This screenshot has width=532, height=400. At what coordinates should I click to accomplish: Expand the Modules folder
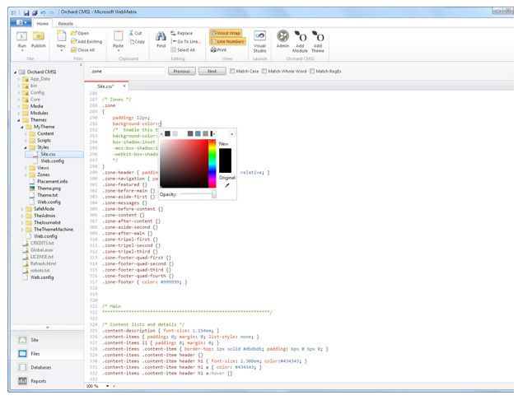[x=19, y=113]
